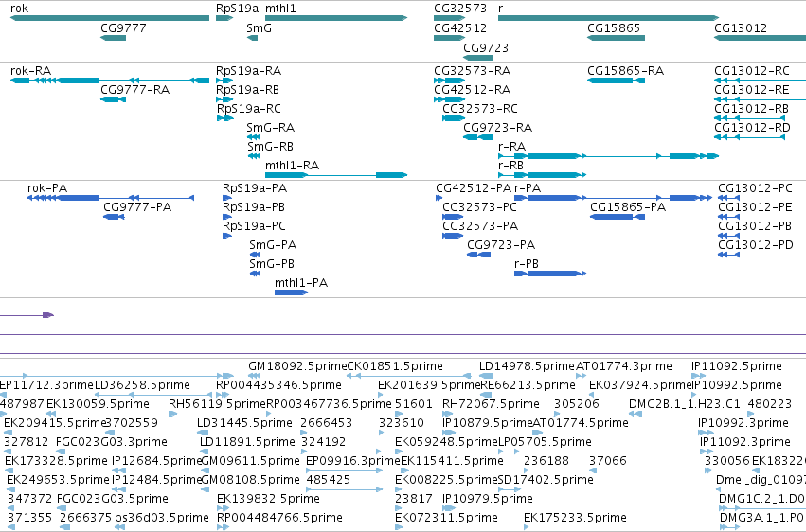Screen dimensions: 806x532
Task: Select the mthl1-RA transcript label
Action: click(292, 166)
